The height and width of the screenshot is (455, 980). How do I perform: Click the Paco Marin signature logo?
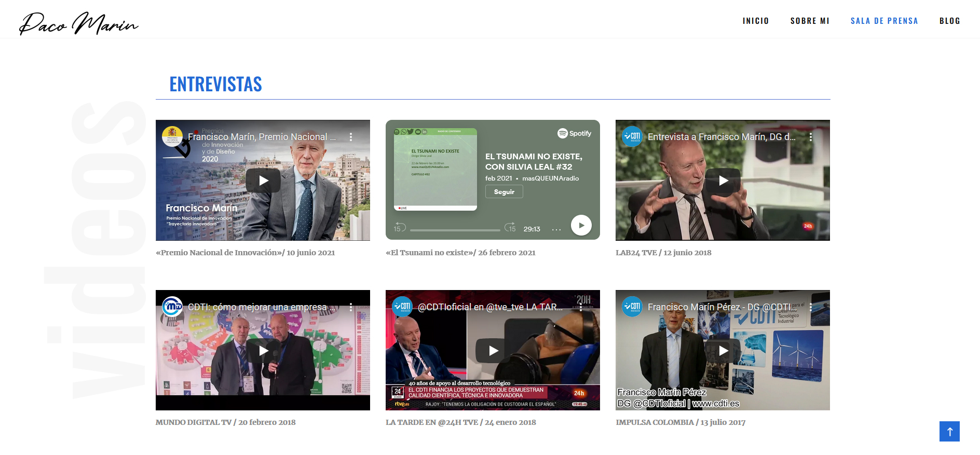(x=79, y=23)
